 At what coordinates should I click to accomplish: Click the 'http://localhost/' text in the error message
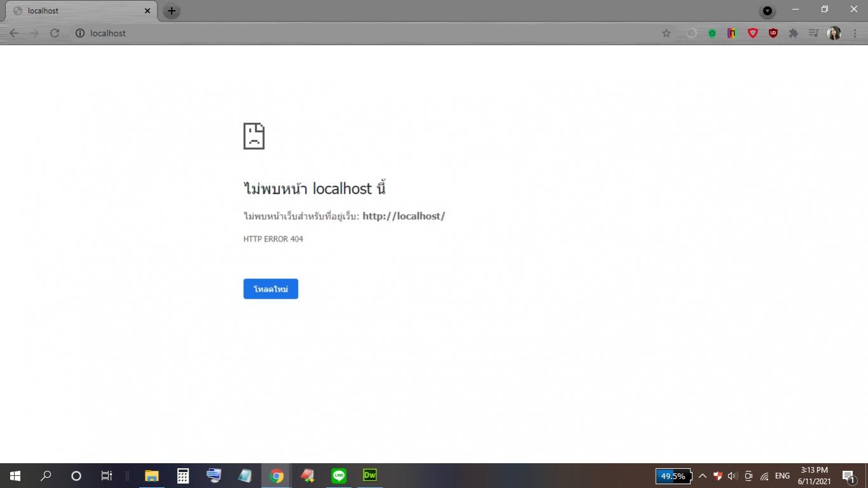tap(403, 216)
